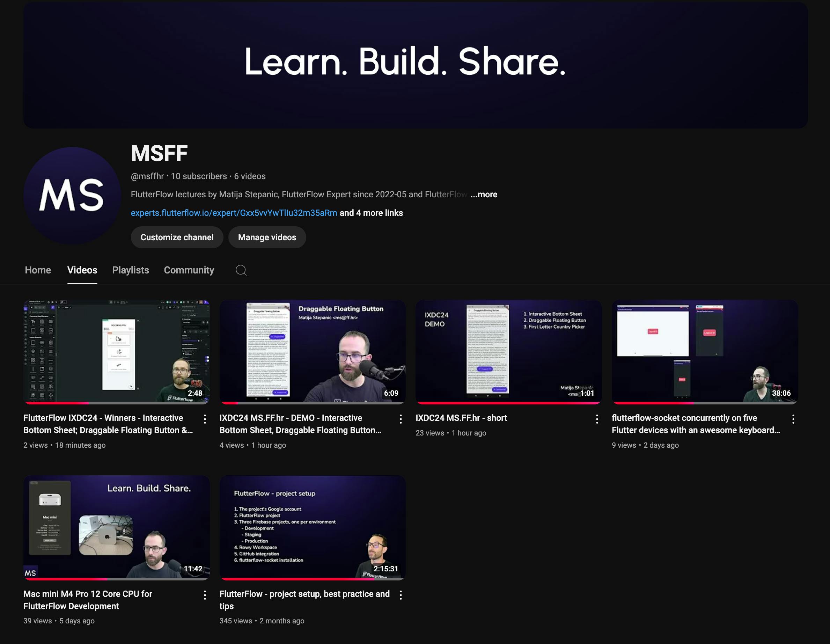The width and height of the screenshot is (830, 644).
Task: Go to the Community tab
Action: [x=189, y=270]
